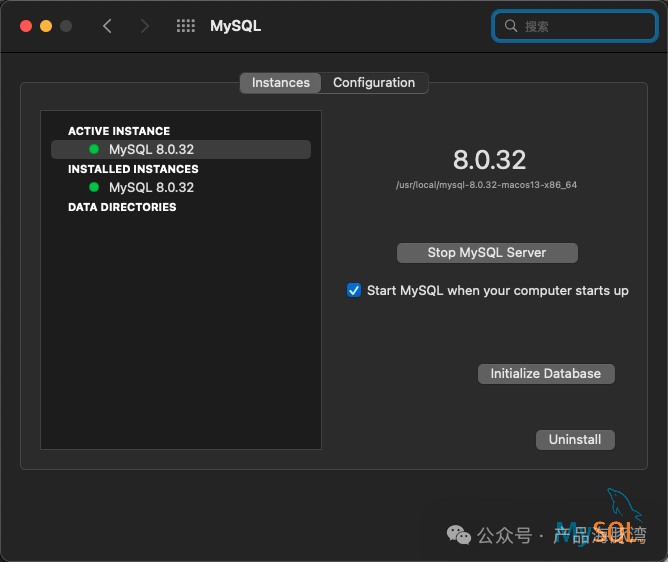Click Initialize Database button

click(x=546, y=374)
